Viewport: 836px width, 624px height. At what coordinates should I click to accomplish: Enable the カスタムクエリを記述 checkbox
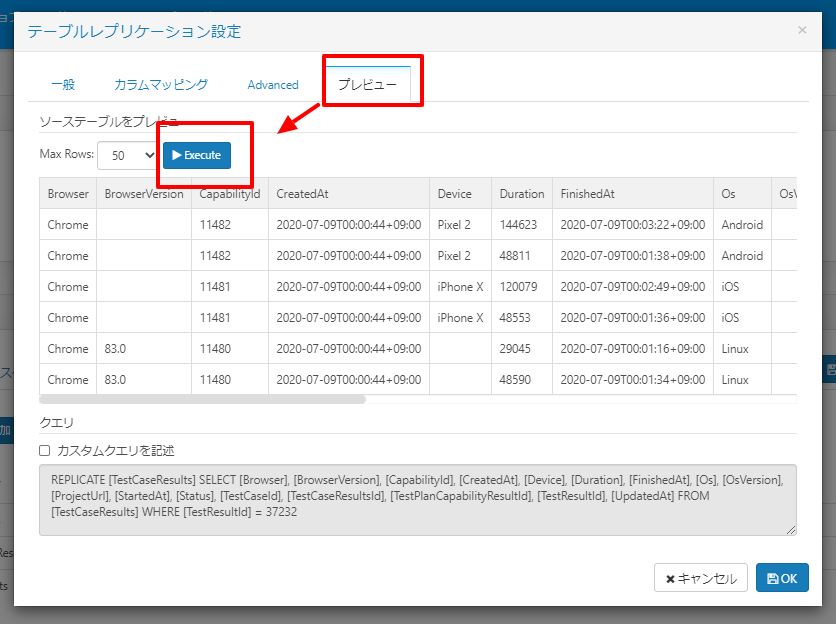click(x=45, y=451)
